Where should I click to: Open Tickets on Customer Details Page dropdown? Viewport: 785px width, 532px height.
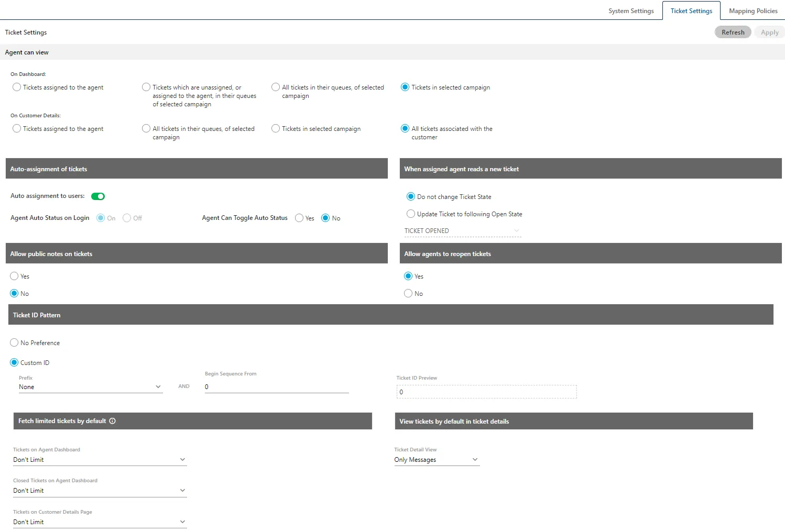click(100, 522)
